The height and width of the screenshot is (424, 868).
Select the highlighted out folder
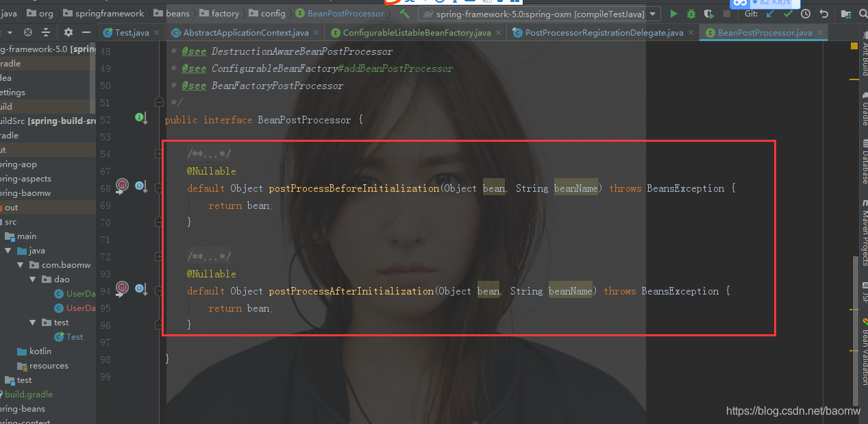tap(48, 208)
